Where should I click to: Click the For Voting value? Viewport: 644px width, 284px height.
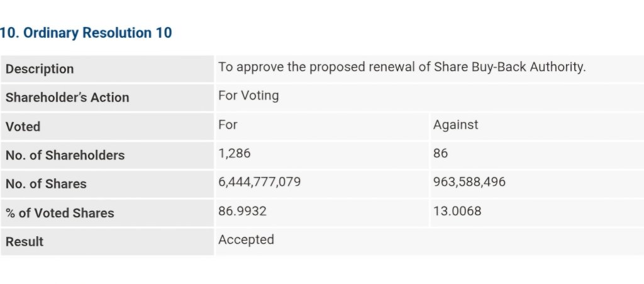(x=248, y=95)
